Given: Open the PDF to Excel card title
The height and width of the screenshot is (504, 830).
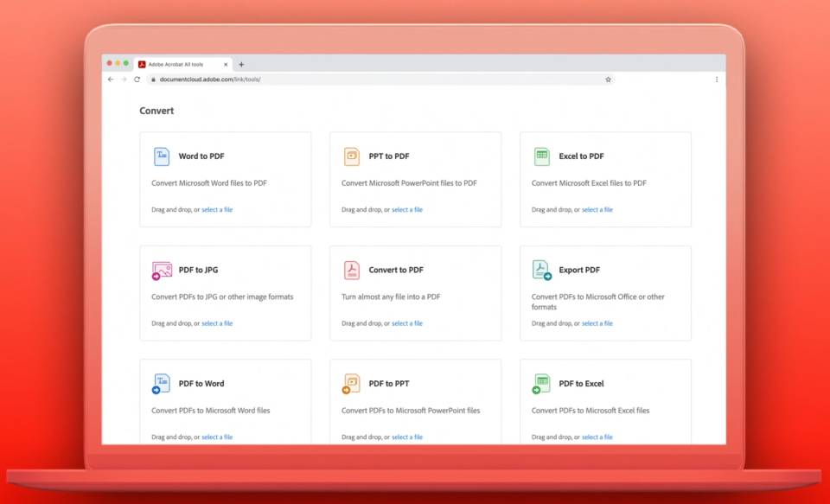Looking at the screenshot, I should (x=581, y=384).
